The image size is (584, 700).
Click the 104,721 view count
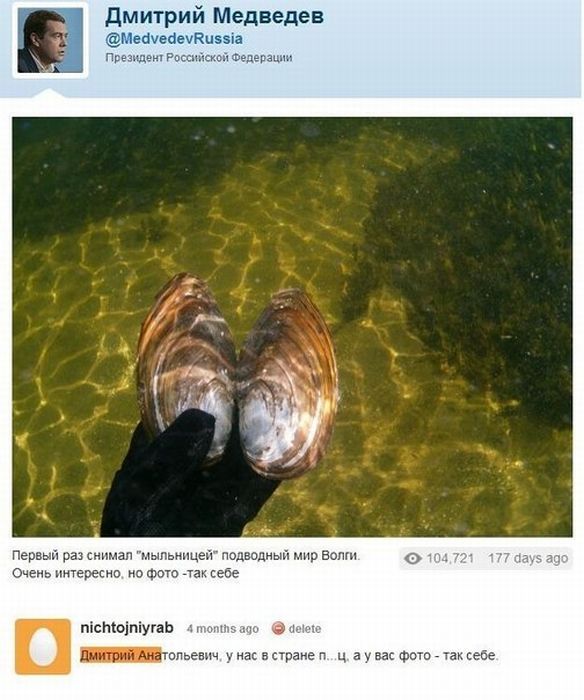click(450, 558)
